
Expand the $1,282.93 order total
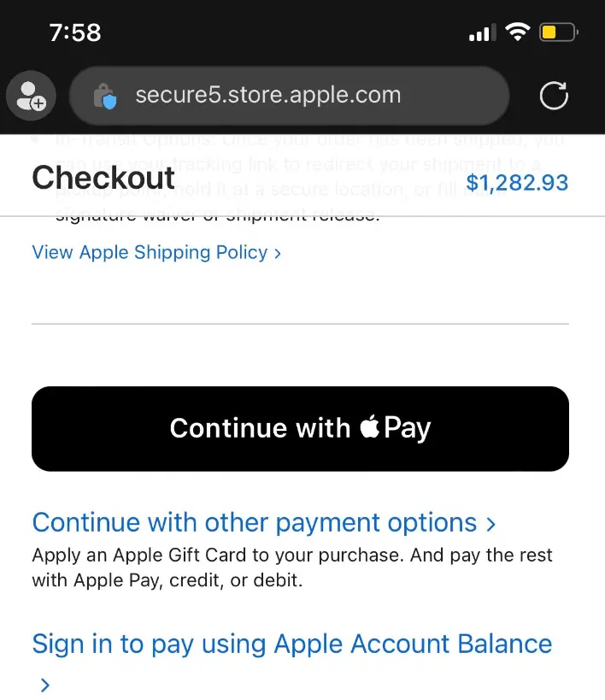point(517,182)
